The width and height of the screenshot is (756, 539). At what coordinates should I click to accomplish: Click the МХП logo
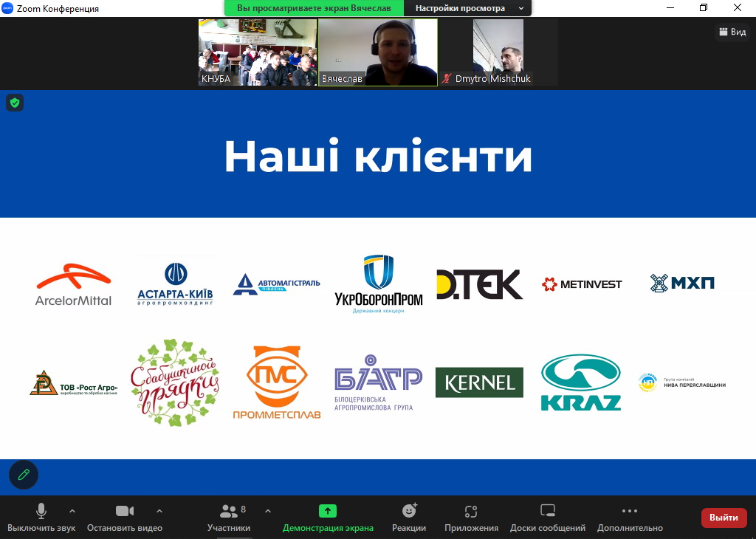(682, 283)
